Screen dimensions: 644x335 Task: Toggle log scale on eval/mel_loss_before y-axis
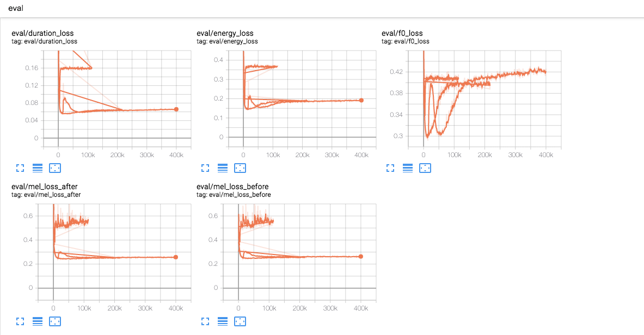[x=223, y=321]
